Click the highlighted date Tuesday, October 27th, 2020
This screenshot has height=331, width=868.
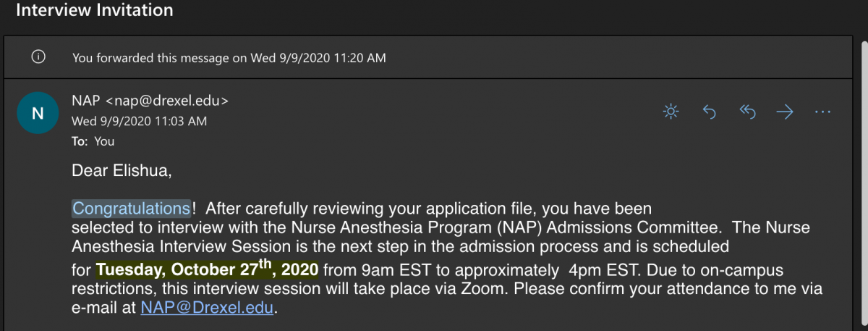207,270
